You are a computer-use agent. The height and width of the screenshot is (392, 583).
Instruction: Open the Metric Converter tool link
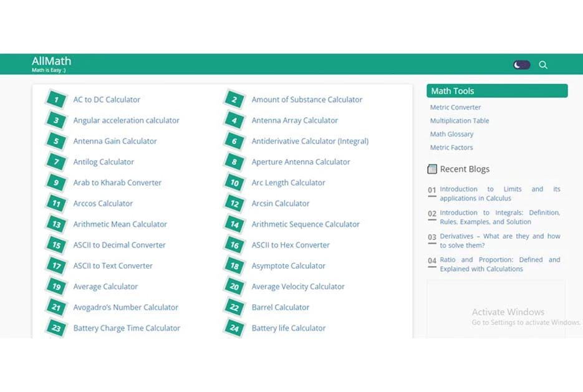pos(455,108)
